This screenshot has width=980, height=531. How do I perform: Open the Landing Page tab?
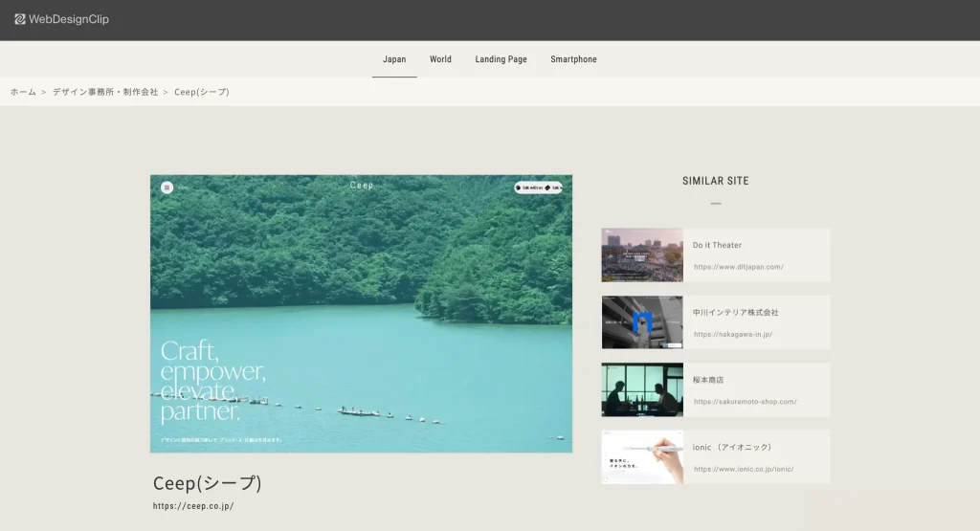(x=501, y=59)
